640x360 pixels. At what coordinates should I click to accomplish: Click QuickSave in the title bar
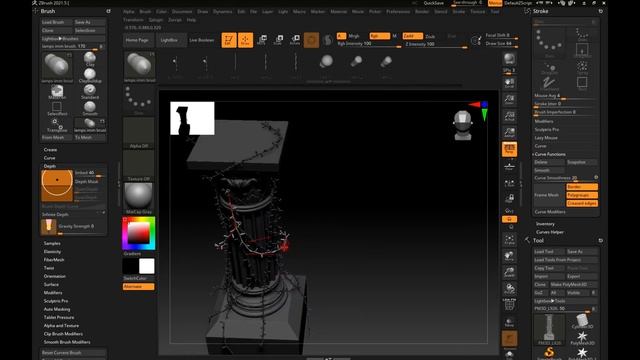coord(433,3)
